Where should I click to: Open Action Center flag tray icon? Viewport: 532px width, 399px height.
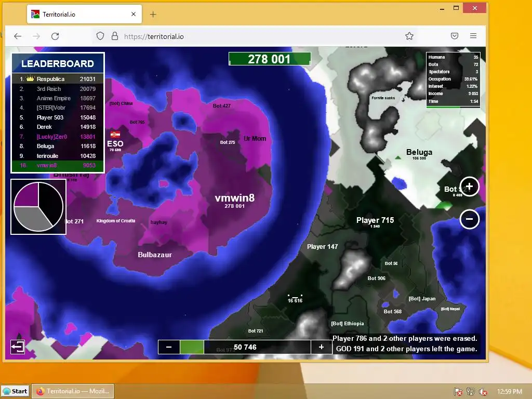click(458, 392)
